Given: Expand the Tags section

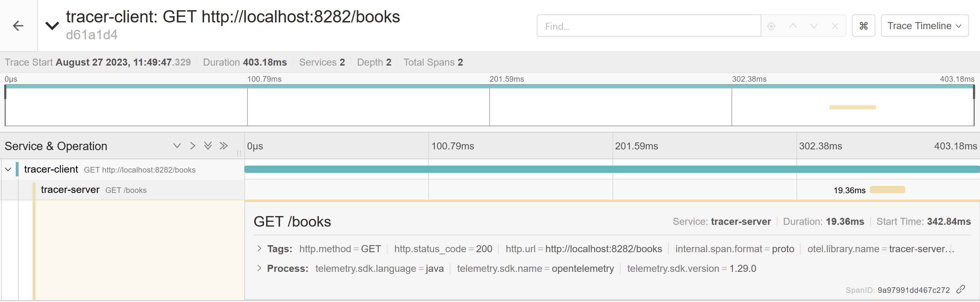Looking at the screenshot, I should pyautogui.click(x=259, y=249).
